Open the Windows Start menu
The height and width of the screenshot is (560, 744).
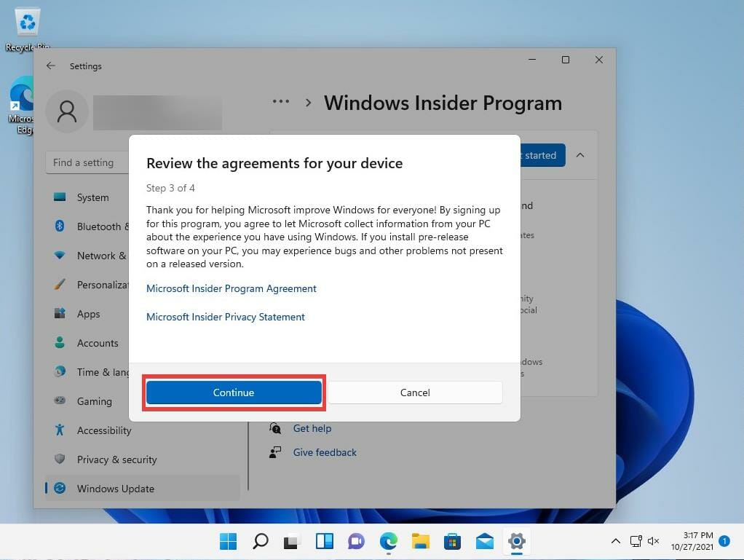point(229,542)
